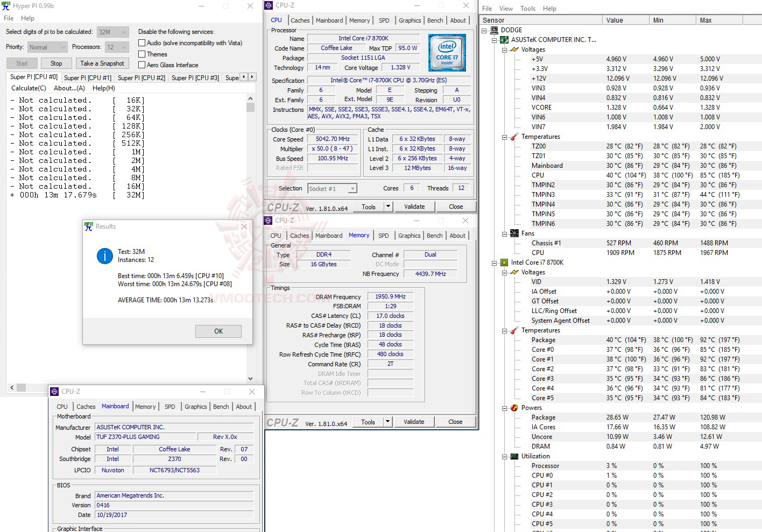Click Close in Memory CPU-Z window
Screen dimensions: 762x532
(x=455, y=422)
